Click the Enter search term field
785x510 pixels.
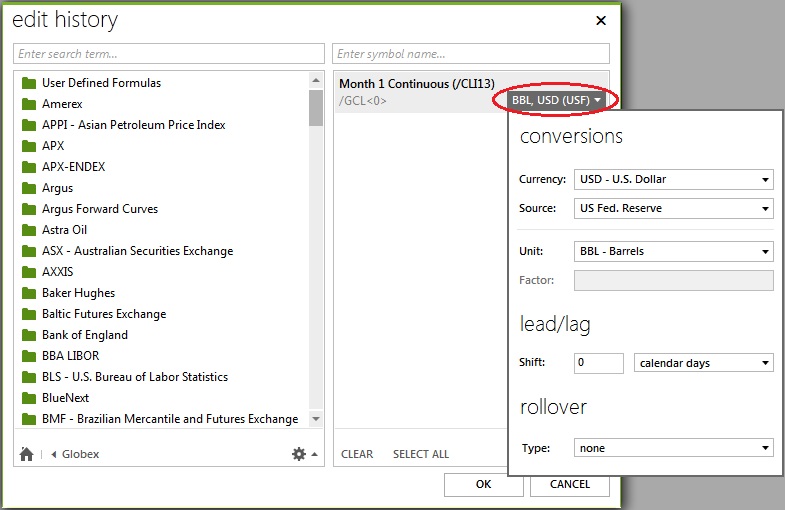coord(168,53)
